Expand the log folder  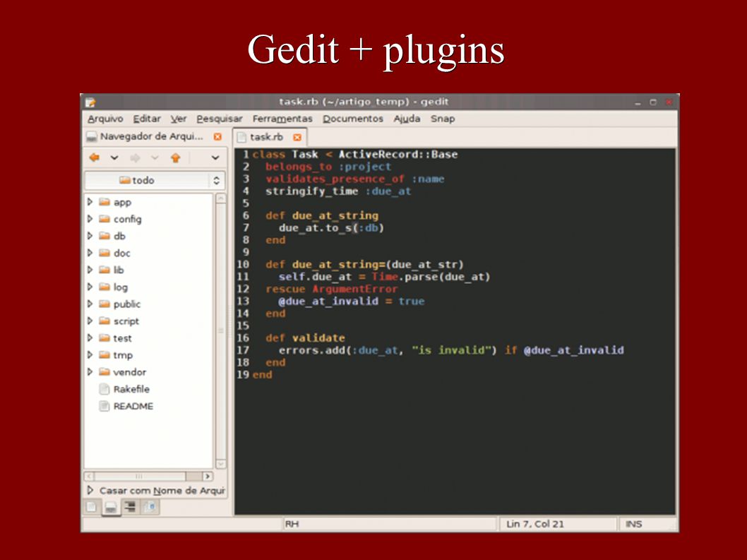pos(90,287)
